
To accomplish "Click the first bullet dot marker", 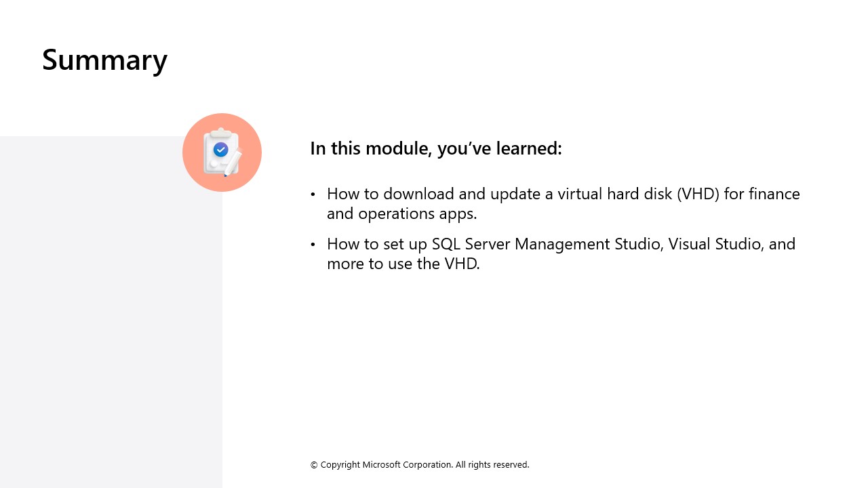I will point(313,195).
